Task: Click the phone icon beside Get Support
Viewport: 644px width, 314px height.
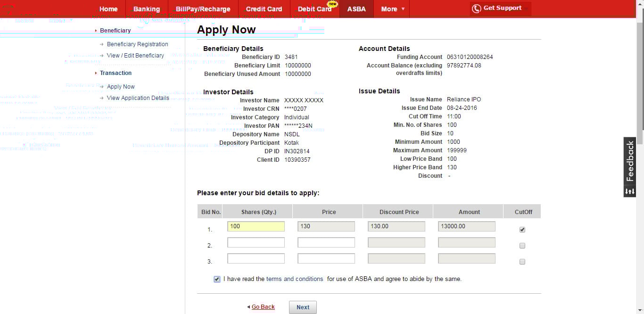Action: 477,8
